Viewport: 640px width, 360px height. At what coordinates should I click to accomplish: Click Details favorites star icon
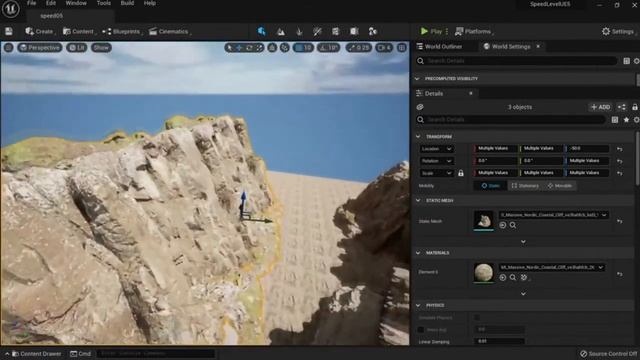pyautogui.click(x=626, y=120)
